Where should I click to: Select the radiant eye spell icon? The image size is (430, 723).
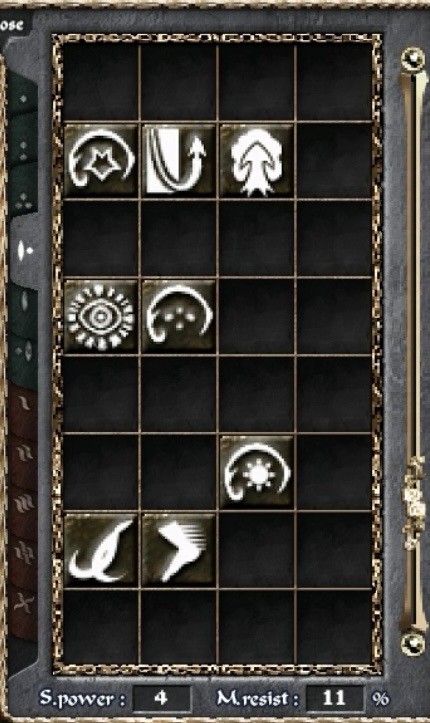pyautogui.click(x=101, y=316)
